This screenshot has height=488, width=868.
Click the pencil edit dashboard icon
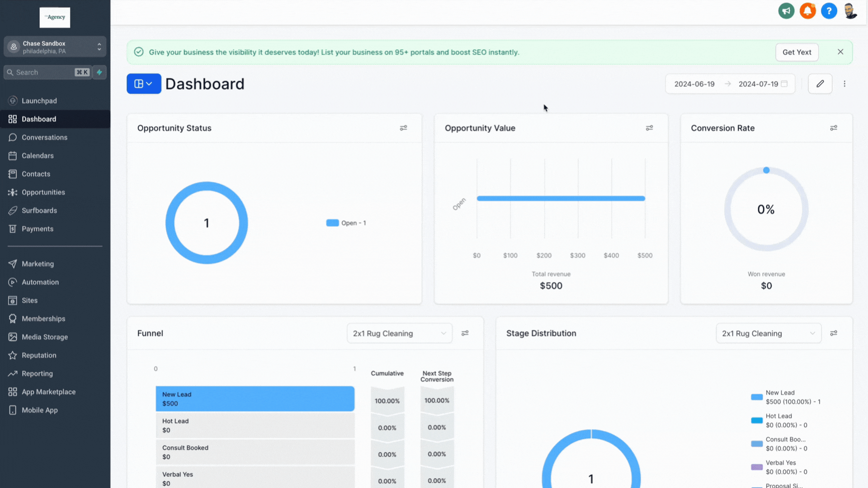tap(820, 84)
